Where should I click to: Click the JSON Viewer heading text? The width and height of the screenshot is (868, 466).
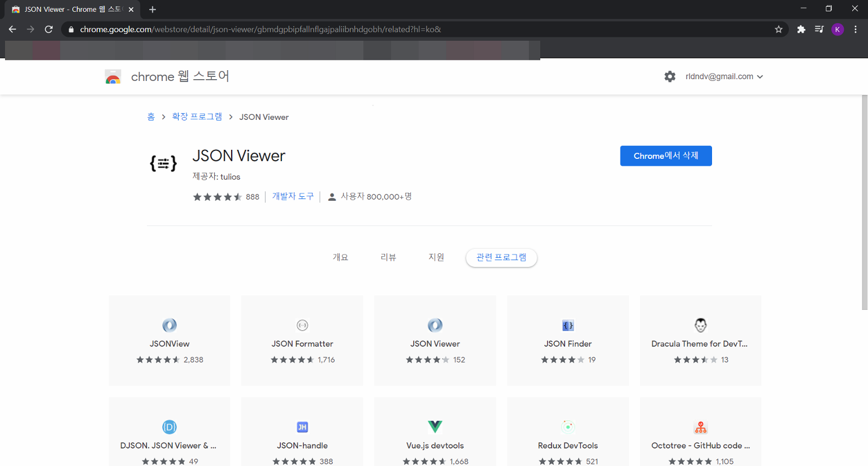(x=239, y=156)
